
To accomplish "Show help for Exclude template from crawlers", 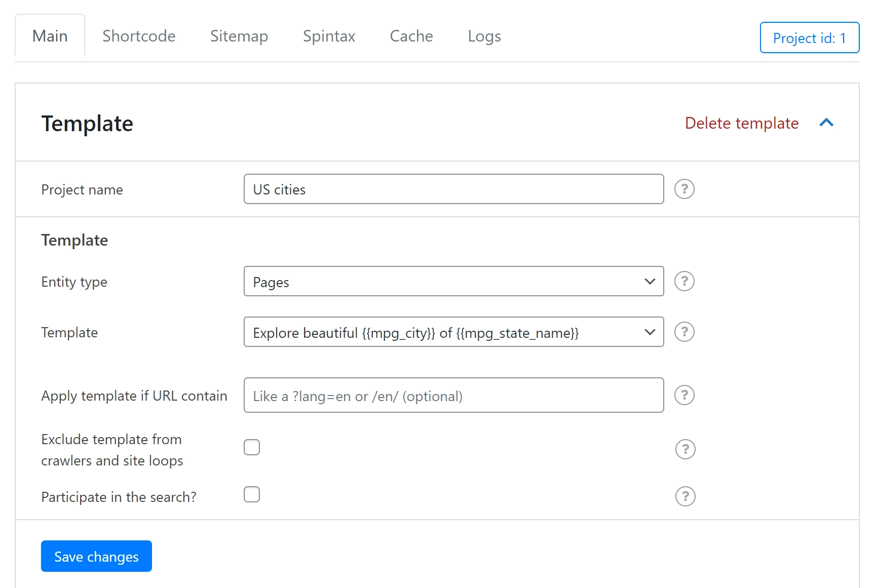I will pyautogui.click(x=685, y=449).
